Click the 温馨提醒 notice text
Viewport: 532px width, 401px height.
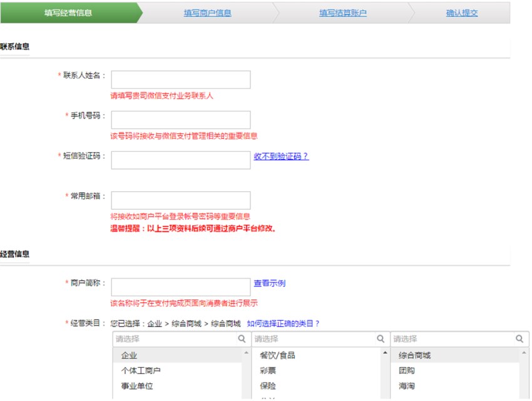(x=193, y=229)
